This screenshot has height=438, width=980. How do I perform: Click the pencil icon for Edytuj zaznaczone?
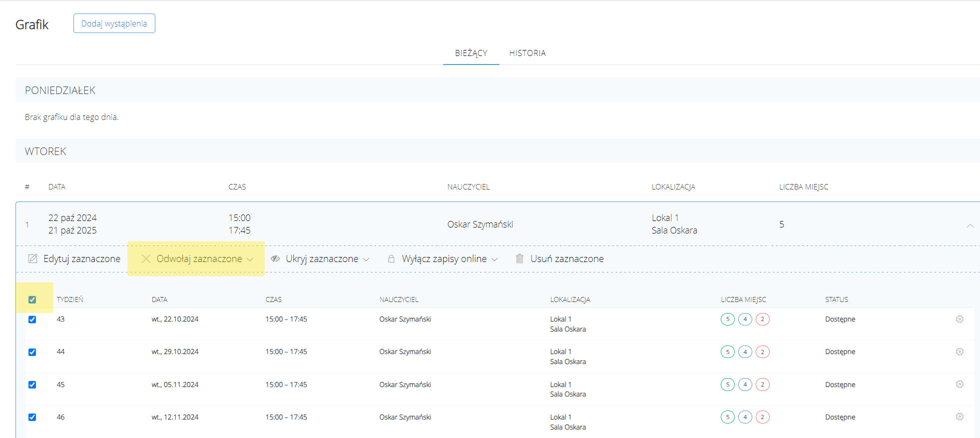point(33,258)
